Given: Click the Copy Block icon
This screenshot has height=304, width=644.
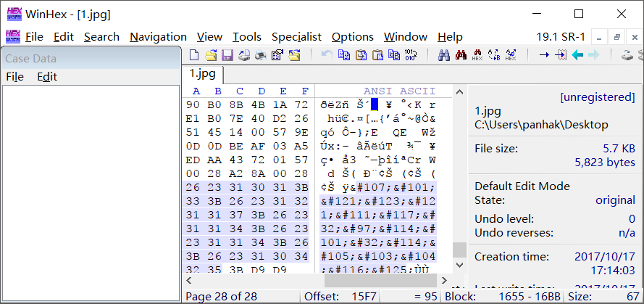Looking at the screenshot, I should (x=344, y=55).
